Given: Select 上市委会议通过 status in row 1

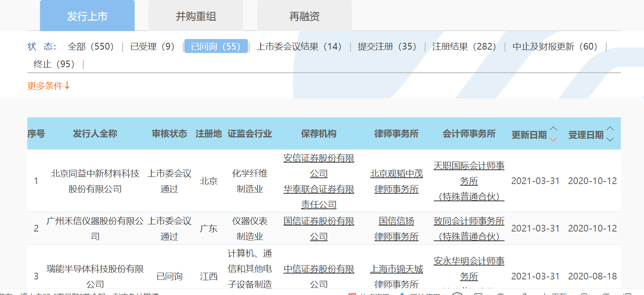Looking at the screenshot, I should tap(169, 181).
